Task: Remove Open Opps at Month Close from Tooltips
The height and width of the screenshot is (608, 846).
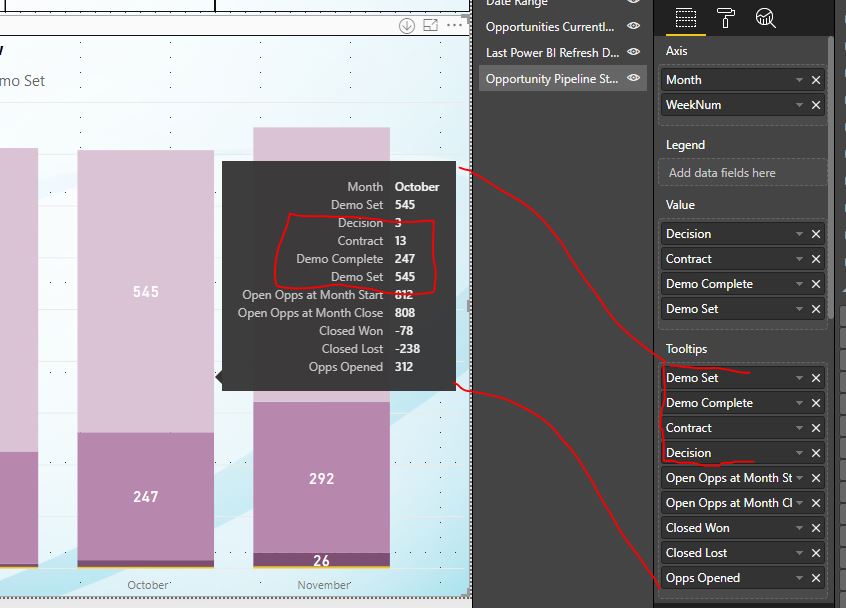Action: pyautogui.click(x=816, y=503)
